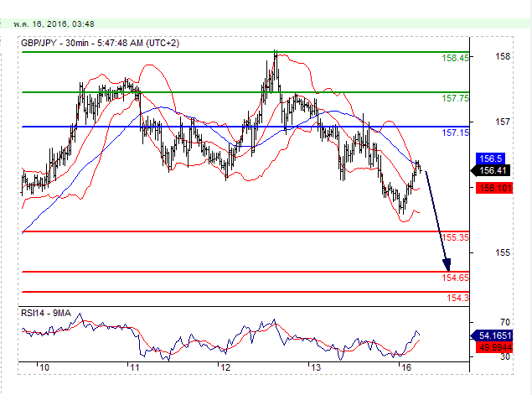Image resolution: width=532 pixels, height=395 pixels.
Task: Click the black 156.41 current price tag
Action: (x=491, y=170)
